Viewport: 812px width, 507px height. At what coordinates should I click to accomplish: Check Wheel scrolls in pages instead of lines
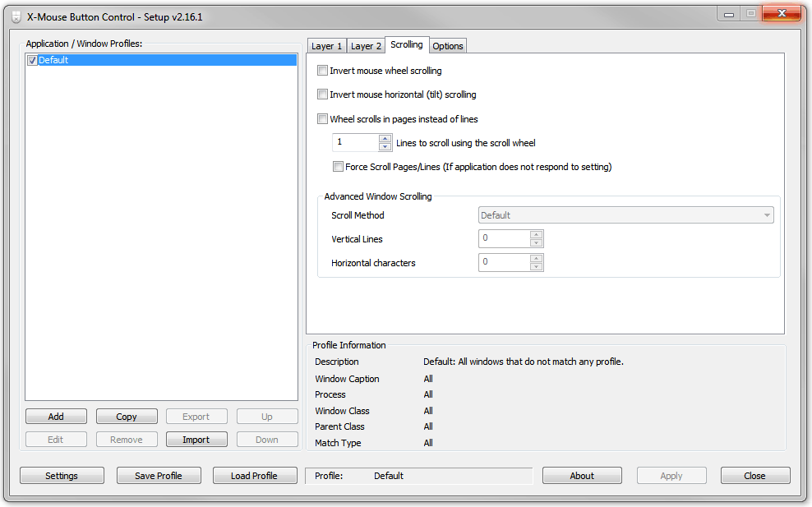pyautogui.click(x=323, y=119)
